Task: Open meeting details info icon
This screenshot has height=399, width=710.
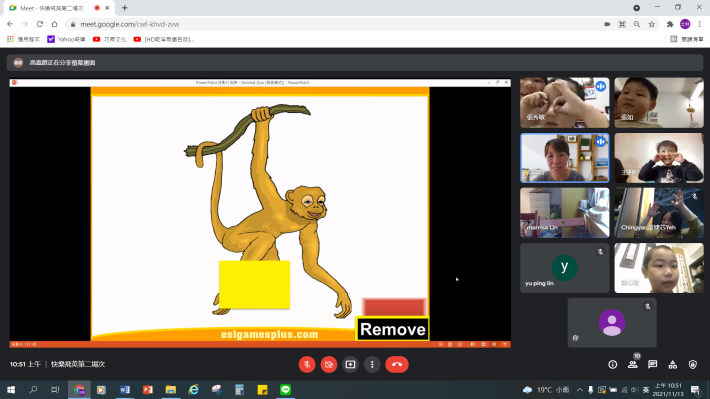Action: click(x=613, y=365)
